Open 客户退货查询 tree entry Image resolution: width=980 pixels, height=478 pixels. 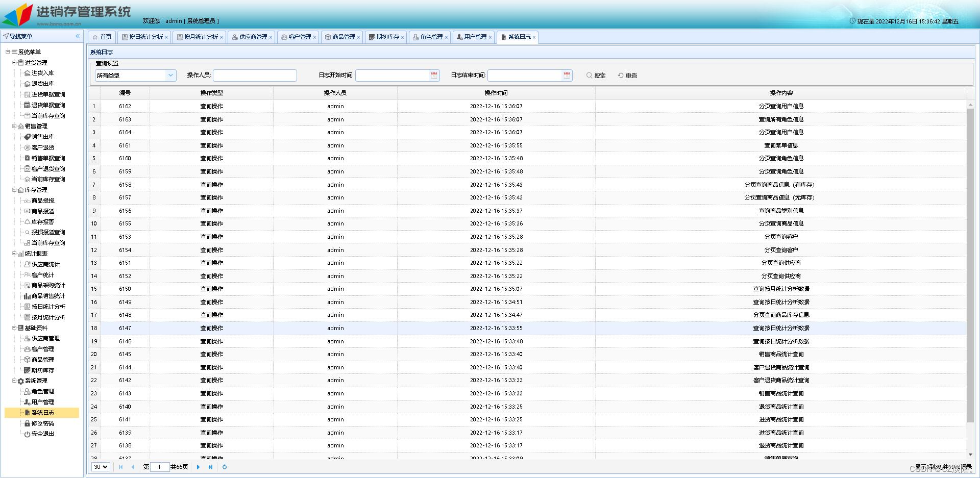tap(48, 169)
